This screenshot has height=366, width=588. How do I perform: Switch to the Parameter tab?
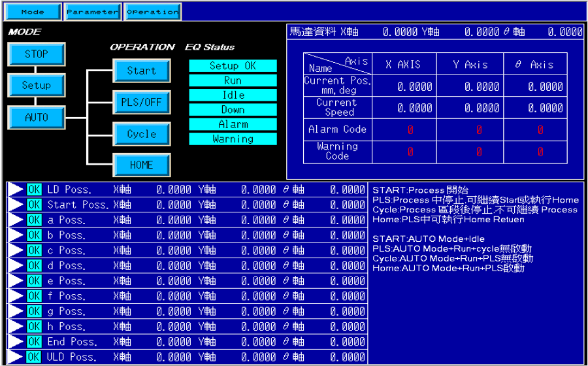(92, 12)
